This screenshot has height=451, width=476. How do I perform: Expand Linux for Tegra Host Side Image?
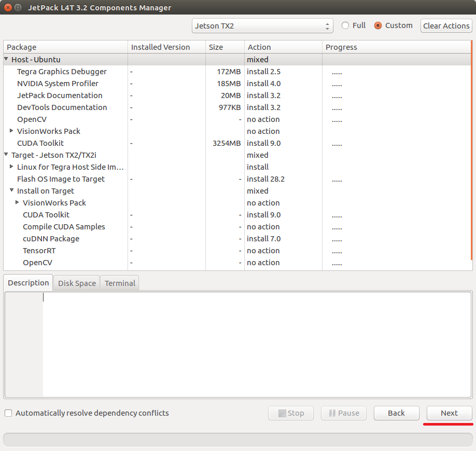12,167
